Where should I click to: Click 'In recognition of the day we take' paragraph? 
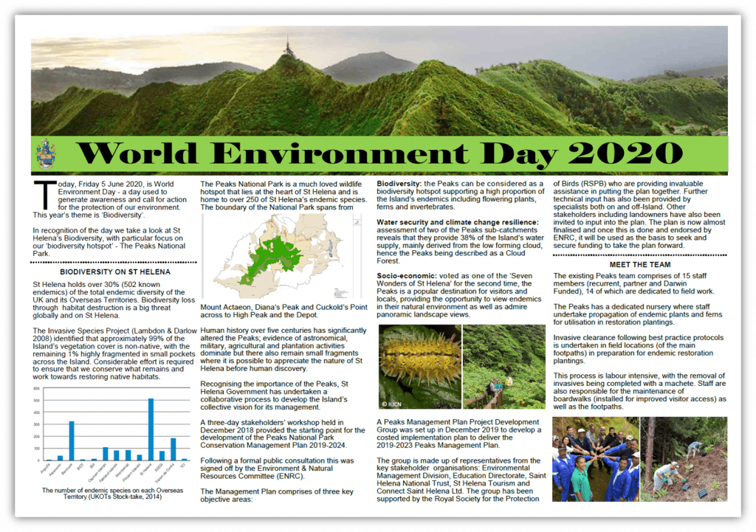click(109, 242)
